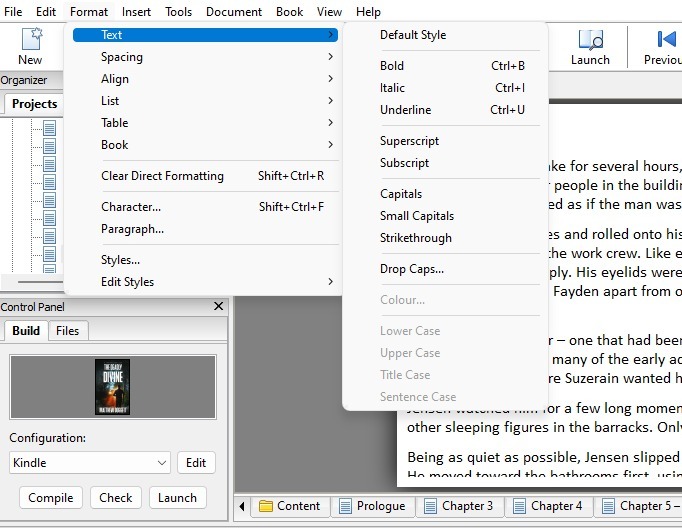Click the book cover thumbnail
Viewport: 682px width, 528px height.
pyautogui.click(x=112, y=387)
